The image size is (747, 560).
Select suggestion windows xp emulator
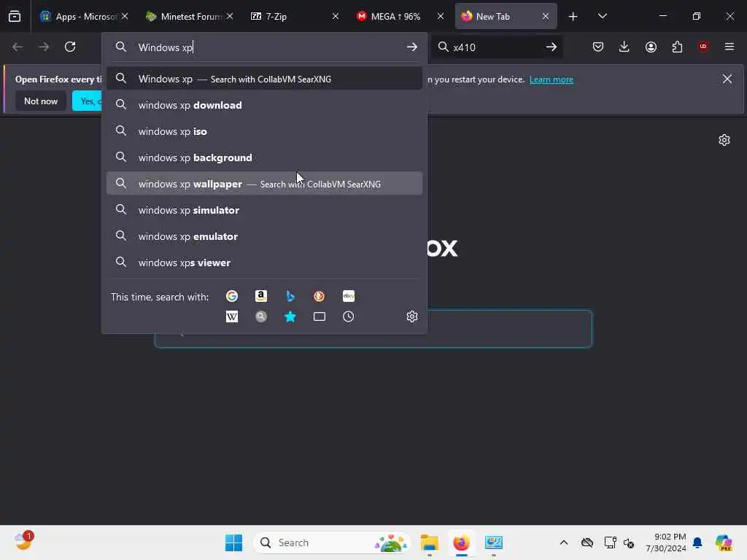click(264, 236)
